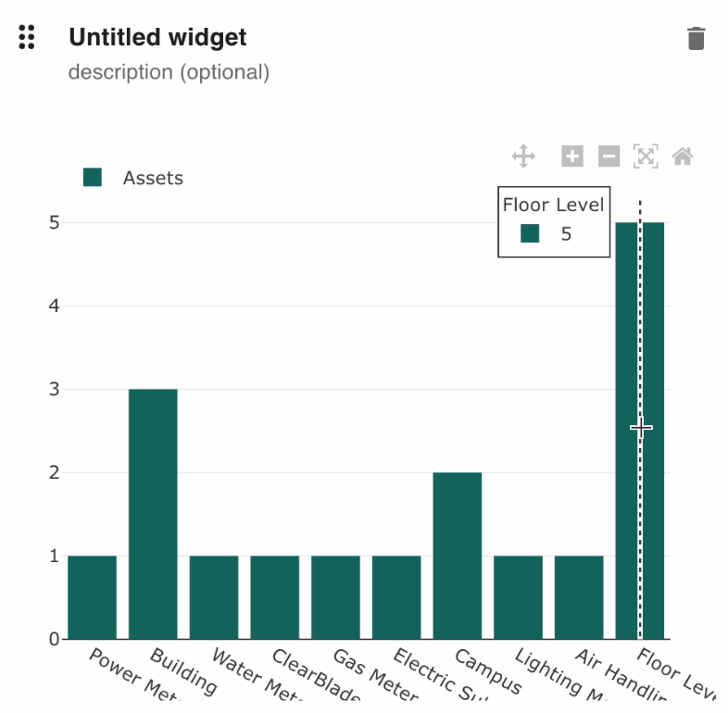The image size is (728, 713).
Task: Click the widget drag handle dots
Action: [x=27, y=38]
